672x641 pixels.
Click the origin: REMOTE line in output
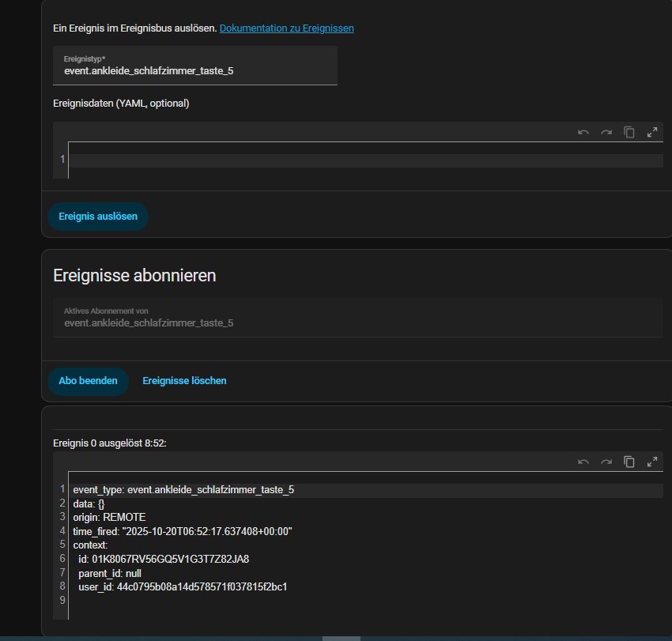pos(109,518)
